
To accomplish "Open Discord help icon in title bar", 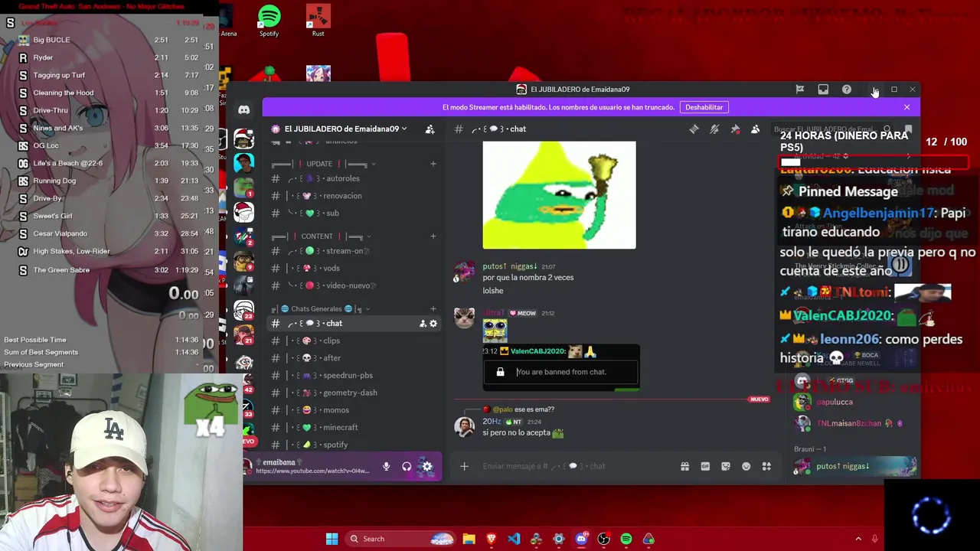I will click(x=847, y=90).
